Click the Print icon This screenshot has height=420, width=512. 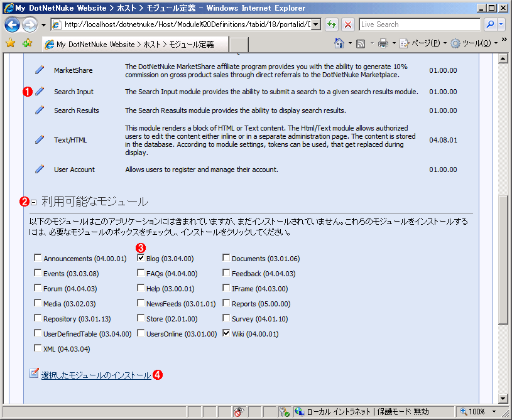coord(383,43)
